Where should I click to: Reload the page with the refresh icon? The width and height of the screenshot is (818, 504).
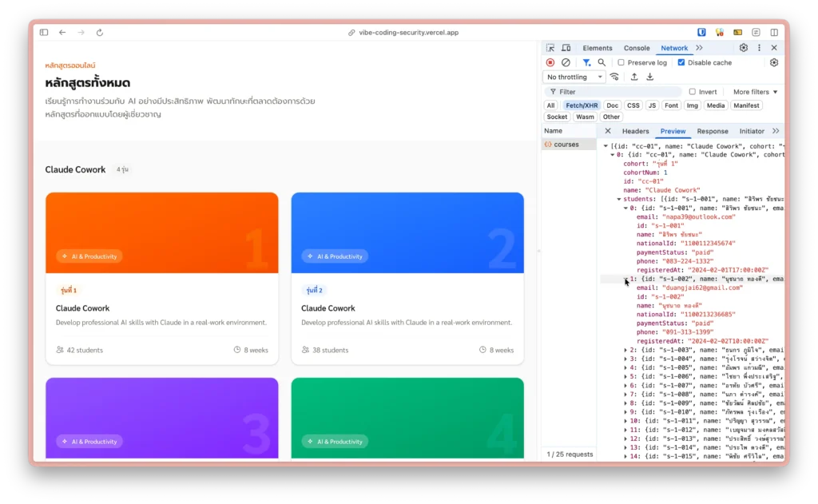coord(100,32)
